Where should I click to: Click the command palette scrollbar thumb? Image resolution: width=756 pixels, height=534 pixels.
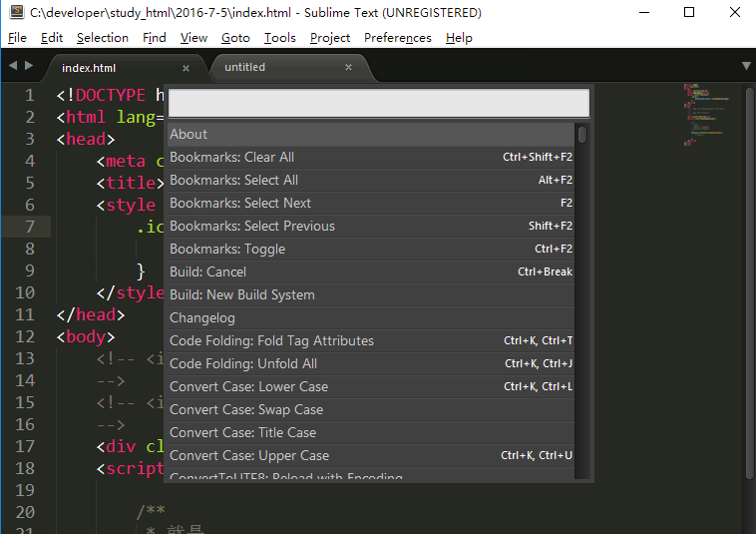582,135
